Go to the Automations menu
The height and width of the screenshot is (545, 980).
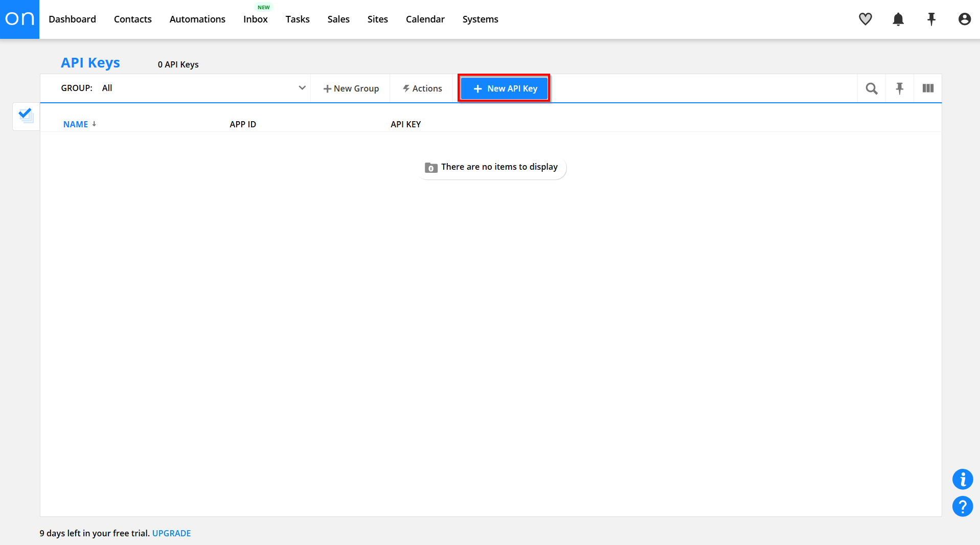pyautogui.click(x=197, y=19)
